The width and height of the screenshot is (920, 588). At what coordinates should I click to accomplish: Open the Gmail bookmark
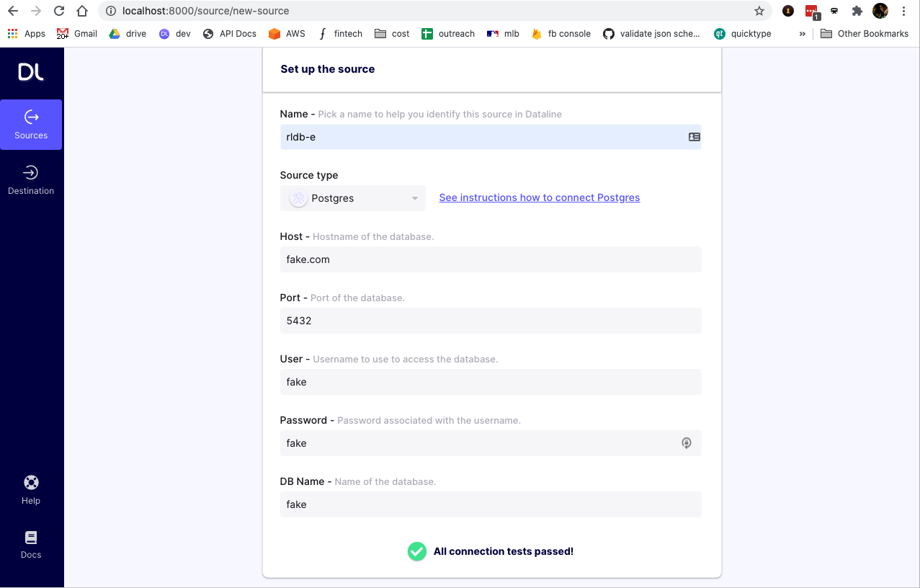pyautogui.click(x=77, y=33)
